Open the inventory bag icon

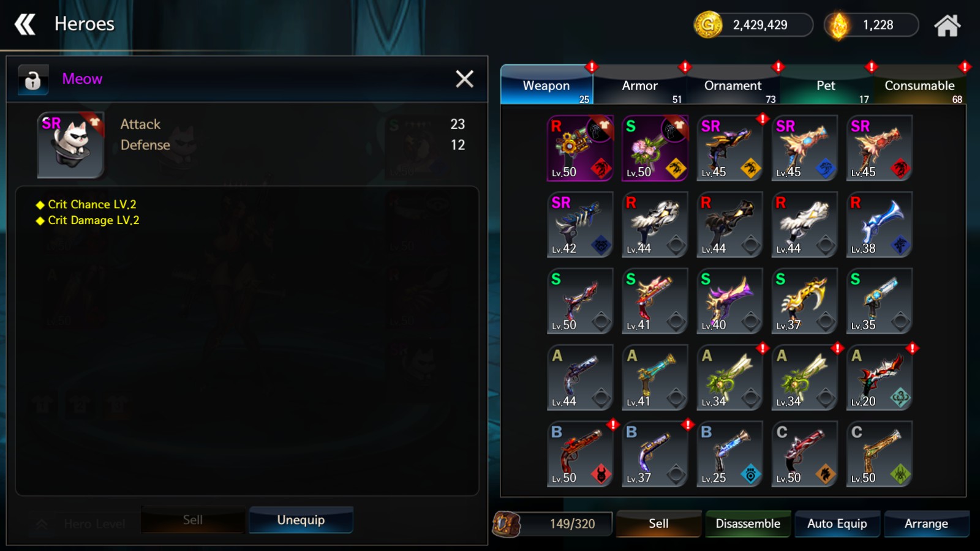pyautogui.click(x=507, y=524)
